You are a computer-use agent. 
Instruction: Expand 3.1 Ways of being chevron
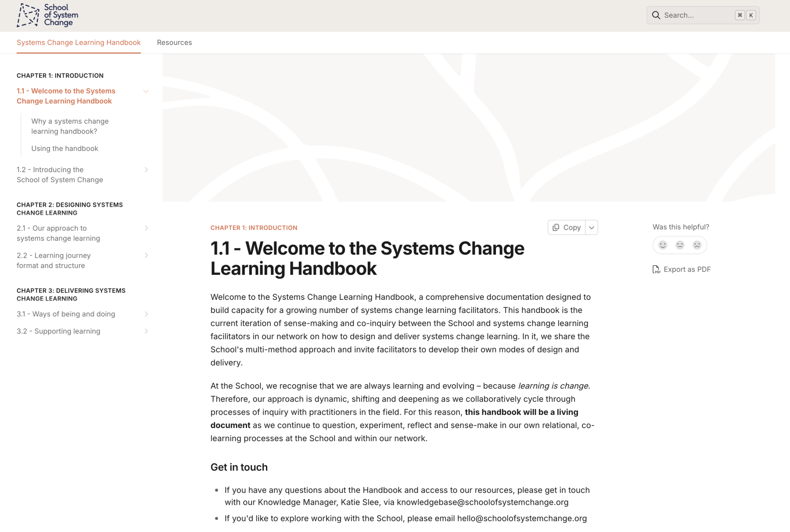(146, 314)
